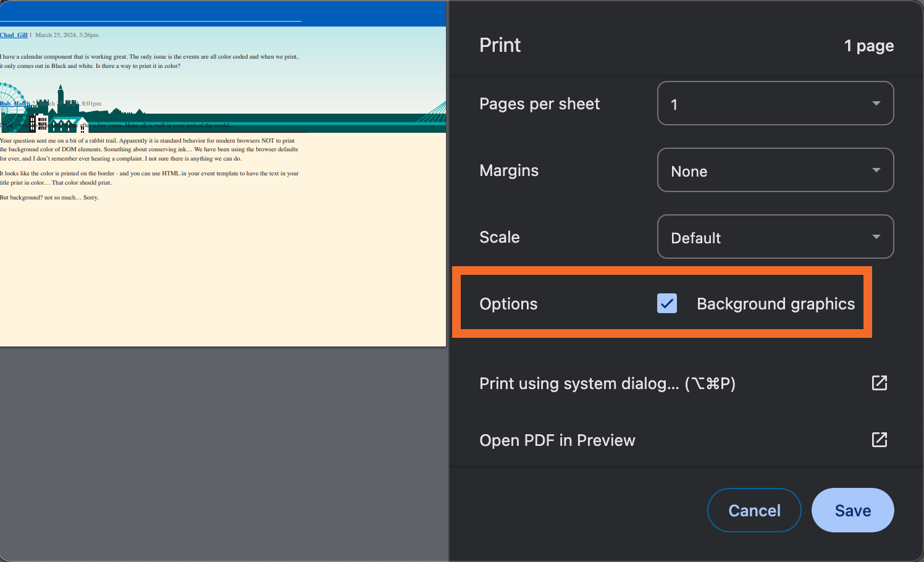Click the Scale label
Screen dimensions: 924x562
point(500,237)
